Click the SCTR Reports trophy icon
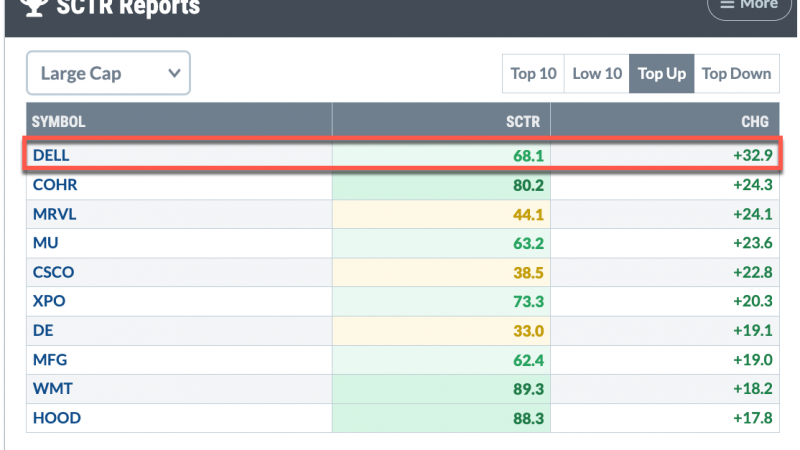Image resolution: width=800 pixels, height=450 pixels. point(36,7)
